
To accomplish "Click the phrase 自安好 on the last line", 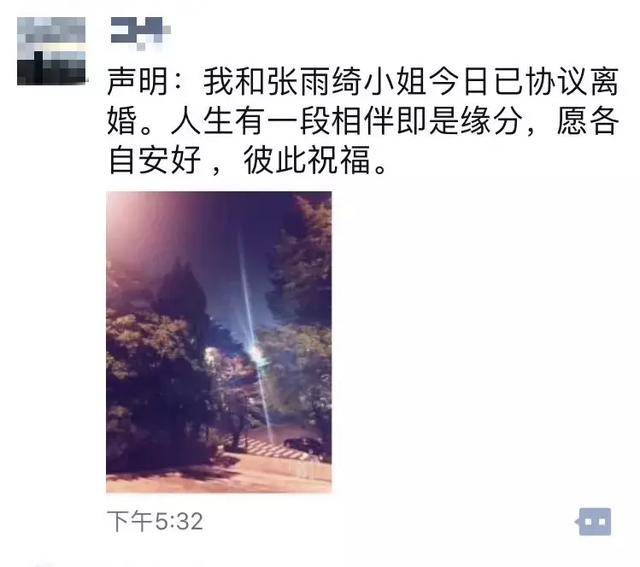I will click(x=154, y=160).
